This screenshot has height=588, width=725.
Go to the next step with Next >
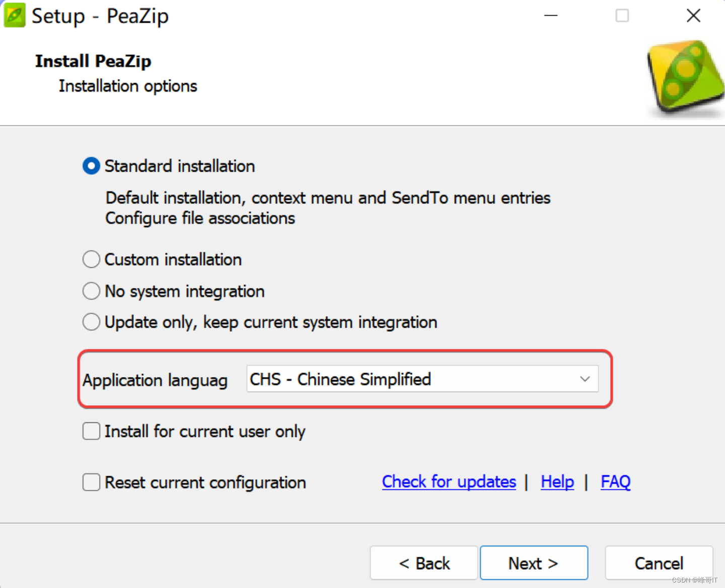pyautogui.click(x=534, y=563)
